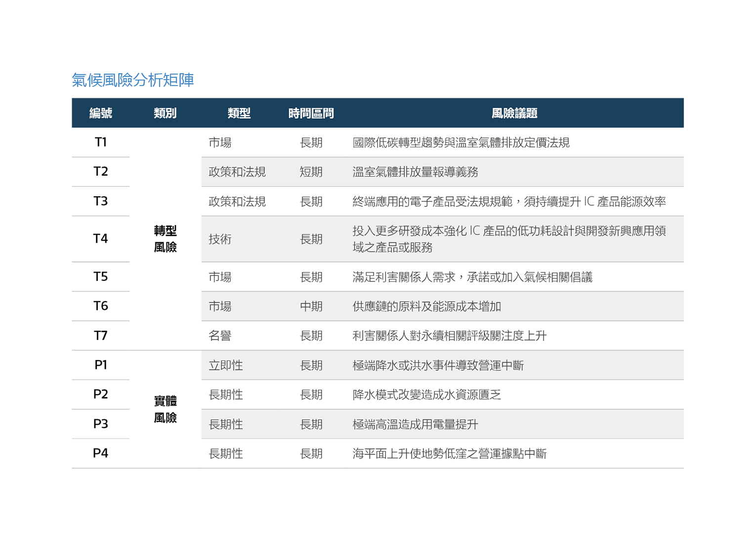Select the 海平面上升 risk description in P4
Screen dimensions: 756x535
(x=449, y=454)
